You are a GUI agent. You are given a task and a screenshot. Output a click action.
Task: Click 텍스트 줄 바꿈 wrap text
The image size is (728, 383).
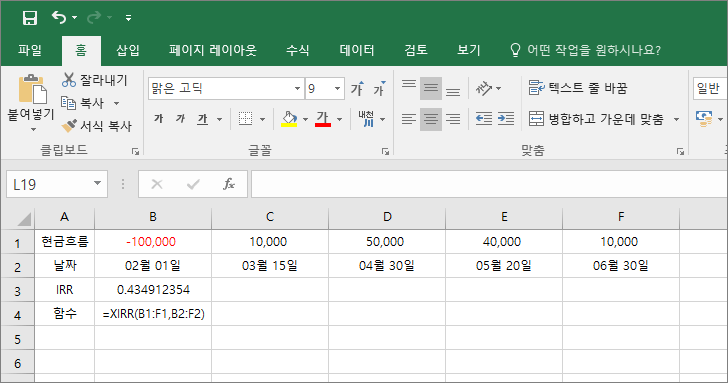pos(578,88)
